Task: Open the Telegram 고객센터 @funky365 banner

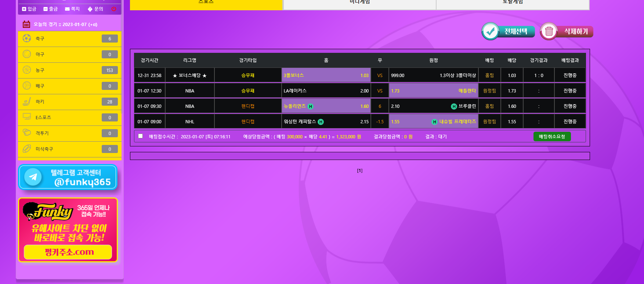Action: click(x=68, y=177)
